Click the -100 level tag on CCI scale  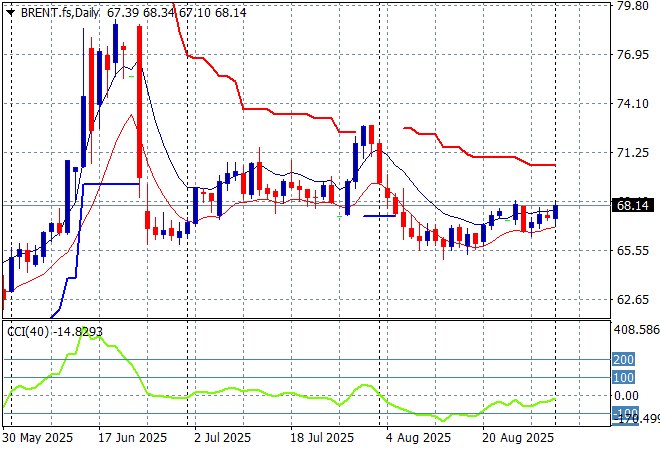[624, 413]
